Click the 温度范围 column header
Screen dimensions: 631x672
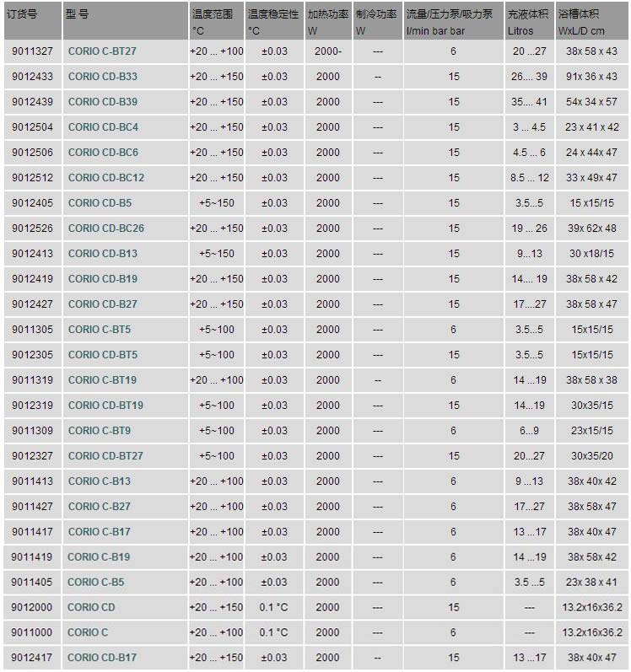pyautogui.click(x=213, y=14)
